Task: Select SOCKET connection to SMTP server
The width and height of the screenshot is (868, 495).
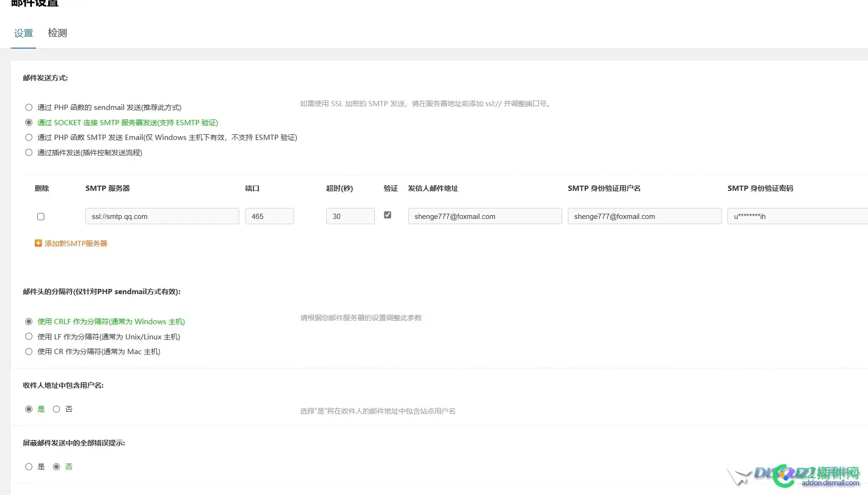Action: click(29, 122)
